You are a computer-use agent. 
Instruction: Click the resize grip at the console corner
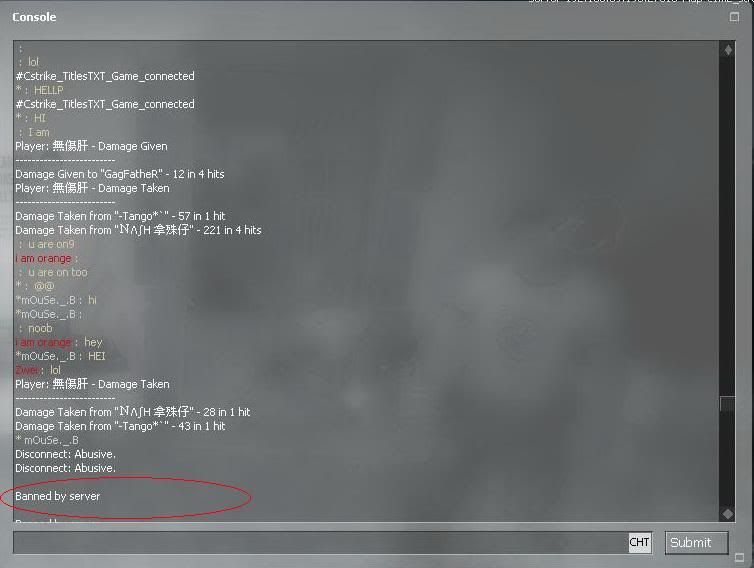[740, 557]
